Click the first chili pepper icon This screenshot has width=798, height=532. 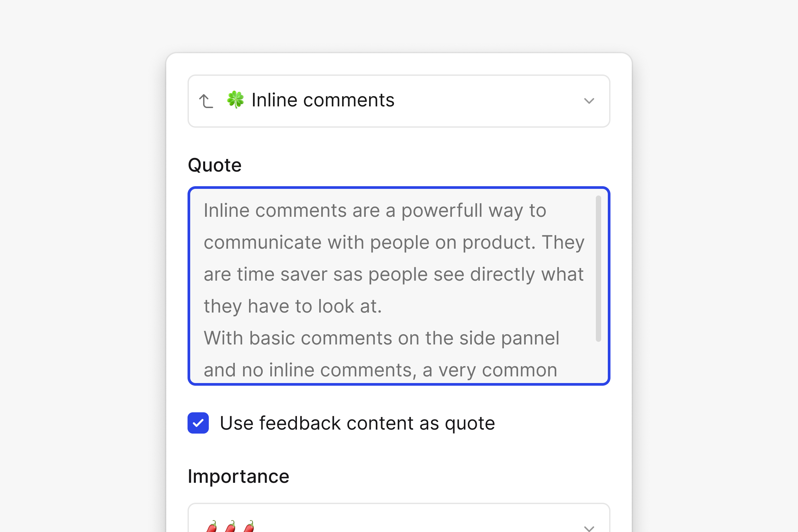tap(211, 527)
